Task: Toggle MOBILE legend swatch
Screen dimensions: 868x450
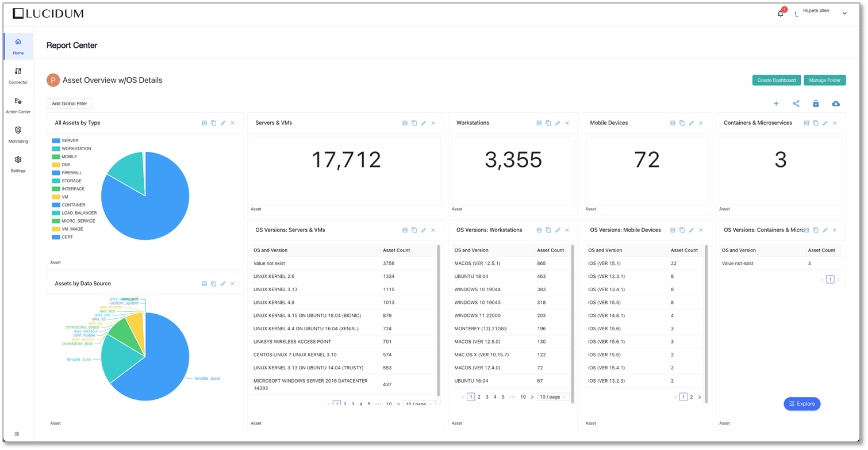Action: (56, 157)
